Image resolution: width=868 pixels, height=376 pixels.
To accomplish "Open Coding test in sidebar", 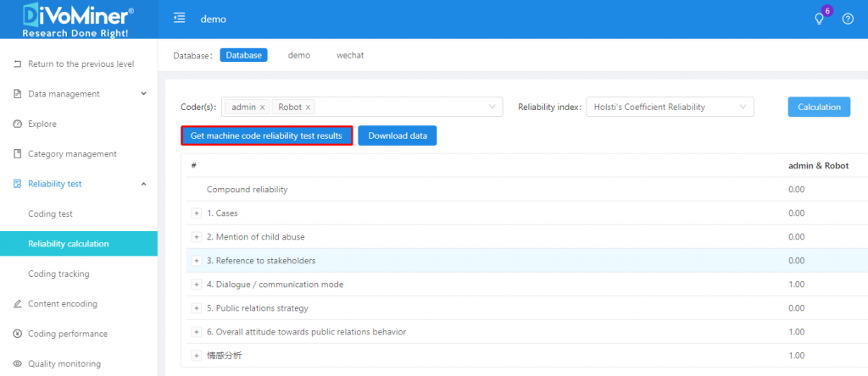I will click(52, 213).
